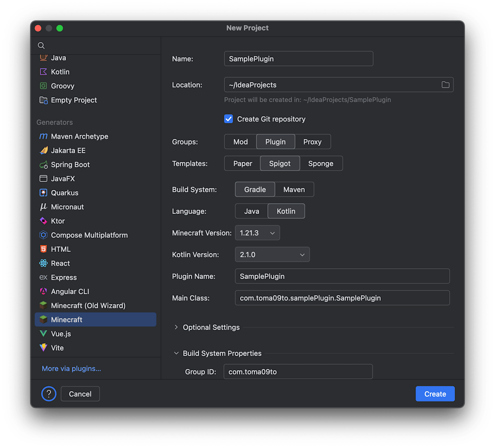Click the React atom icon

point(43,263)
